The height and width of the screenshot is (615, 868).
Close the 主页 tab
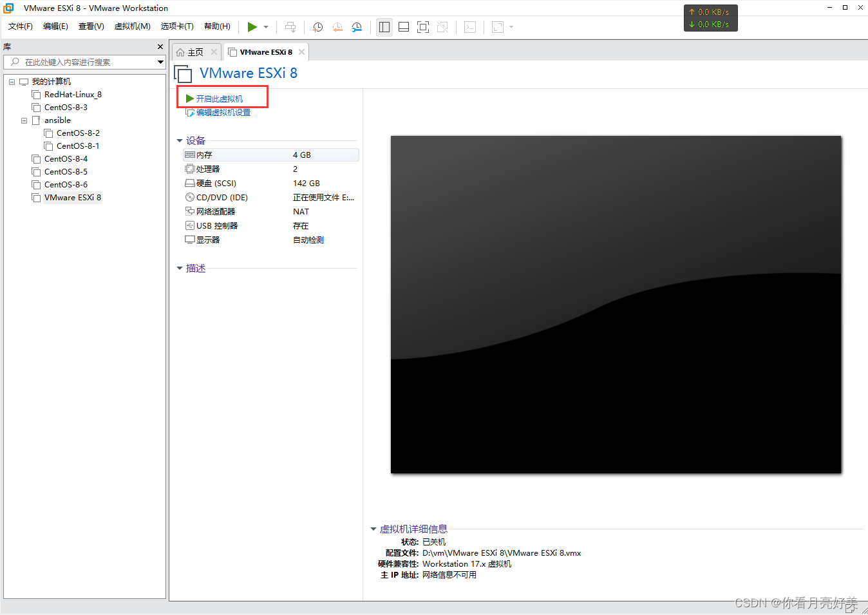(214, 52)
